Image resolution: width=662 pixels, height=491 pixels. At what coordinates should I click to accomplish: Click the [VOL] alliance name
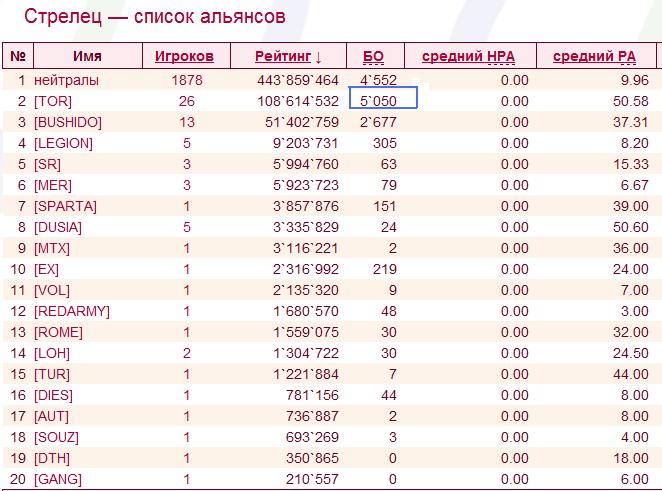click(52, 290)
